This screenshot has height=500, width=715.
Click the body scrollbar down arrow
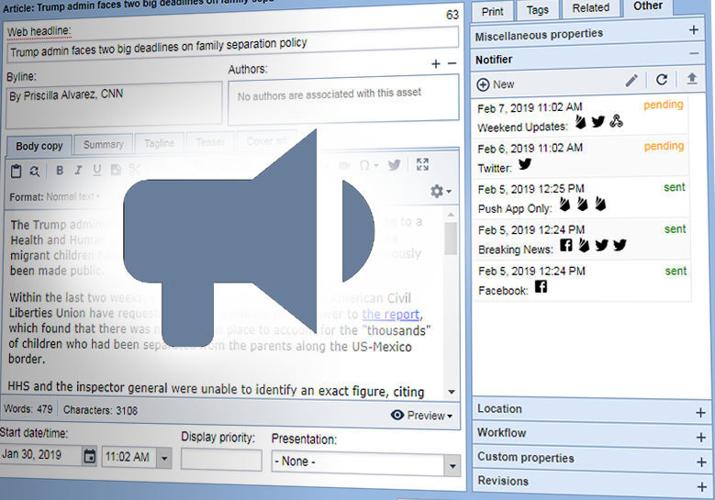click(451, 392)
